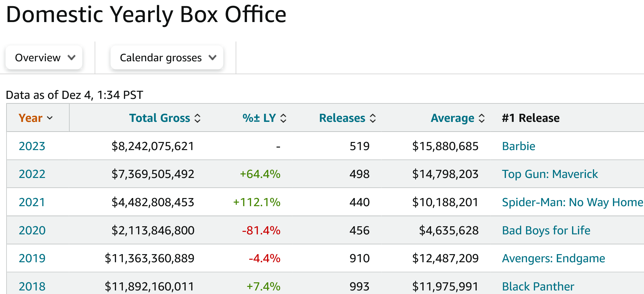Visit Spider-Man: No Way Home link
Image resolution: width=644 pixels, height=294 pixels.
pyautogui.click(x=572, y=202)
